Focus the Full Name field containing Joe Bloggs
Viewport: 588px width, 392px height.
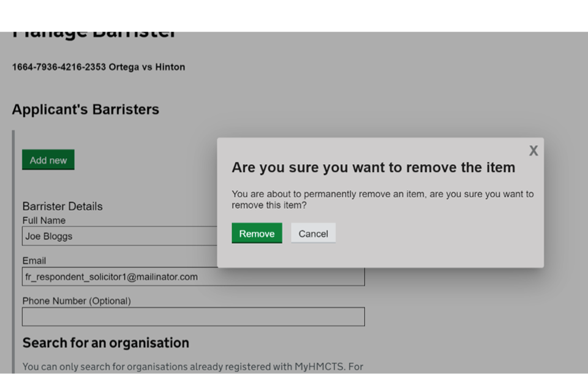point(119,236)
